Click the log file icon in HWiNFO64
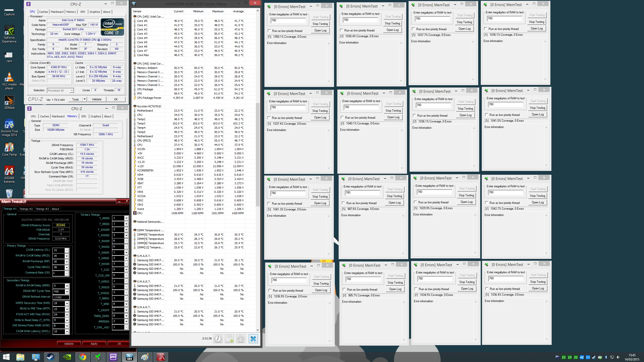 229,339
